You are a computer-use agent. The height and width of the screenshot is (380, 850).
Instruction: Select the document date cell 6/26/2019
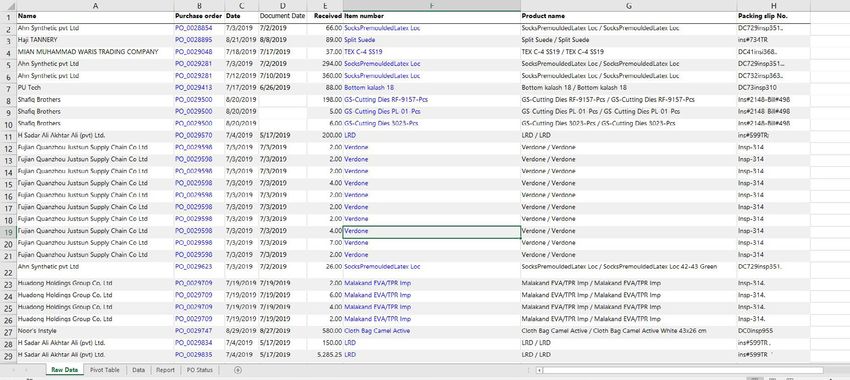[x=282, y=87]
